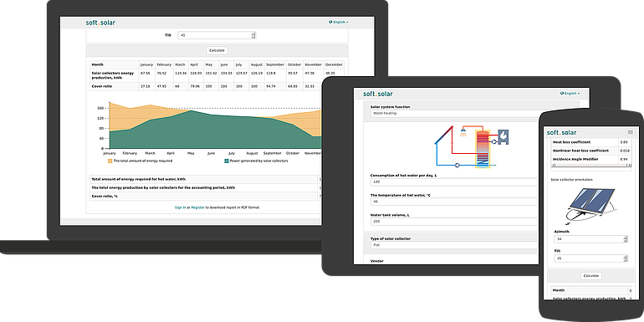Click the Register link on the laptop
This screenshot has width=644, height=322.
coord(197,207)
